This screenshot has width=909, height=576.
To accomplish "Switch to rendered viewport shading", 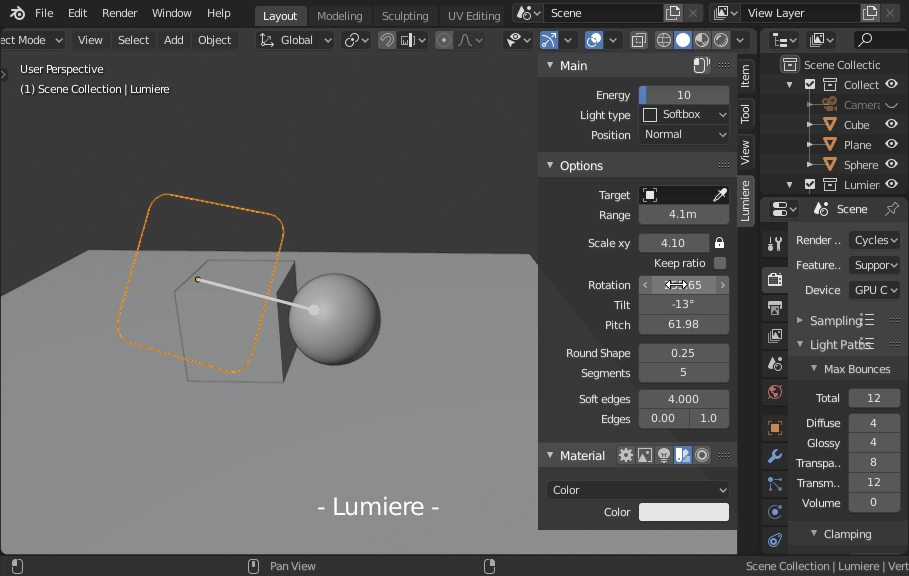I will point(721,40).
